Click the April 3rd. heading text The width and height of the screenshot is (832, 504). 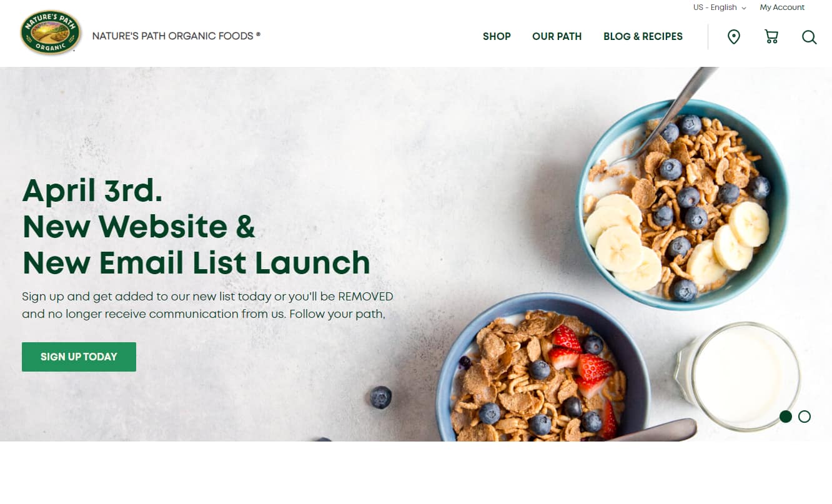pyautogui.click(x=92, y=190)
